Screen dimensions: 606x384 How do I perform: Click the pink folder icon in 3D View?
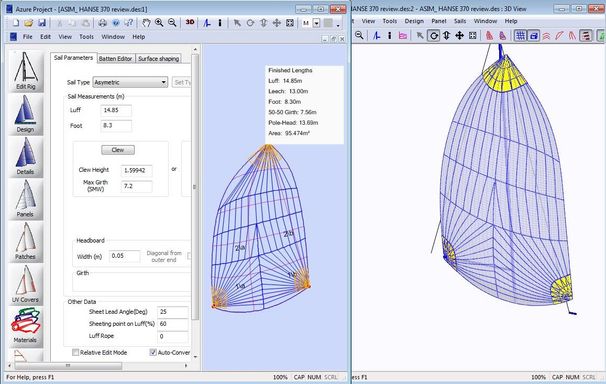[403, 36]
